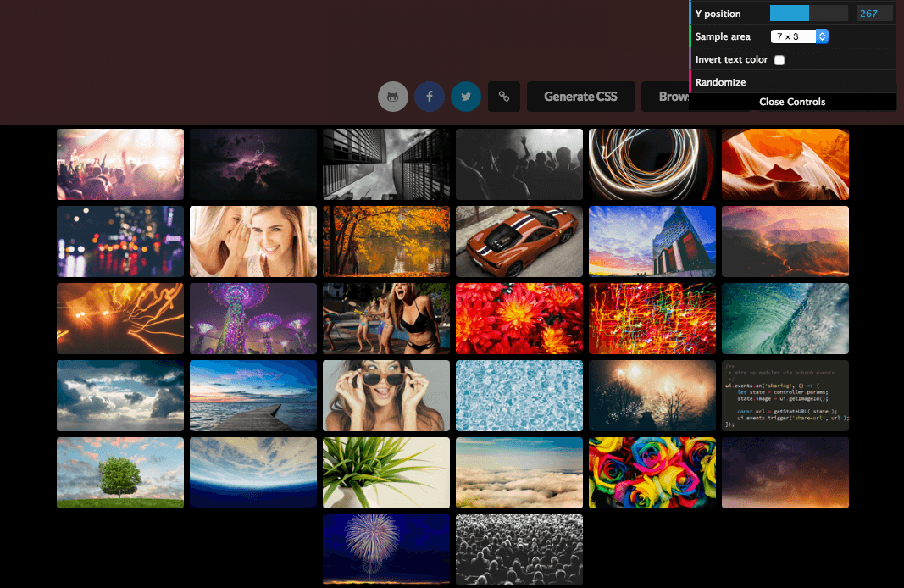The height and width of the screenshot is (588, 904).
Task: Adjust the Y position slider bar
Action: coord(809,14)
